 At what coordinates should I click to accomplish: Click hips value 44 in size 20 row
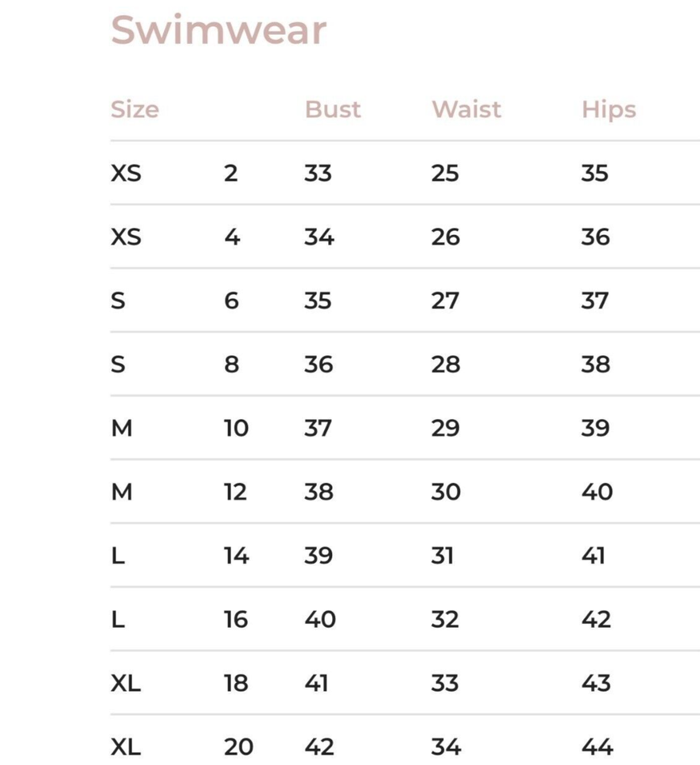coord(597,747)
